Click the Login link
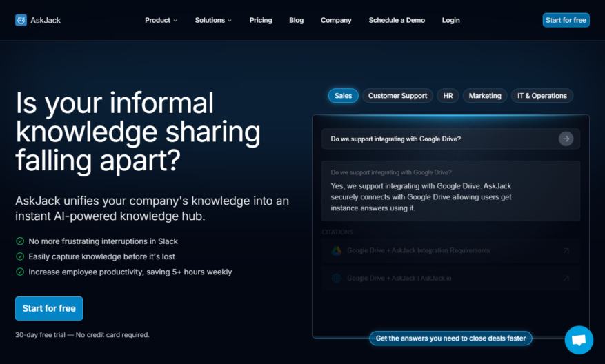The image size is (605, 364). 450,20
